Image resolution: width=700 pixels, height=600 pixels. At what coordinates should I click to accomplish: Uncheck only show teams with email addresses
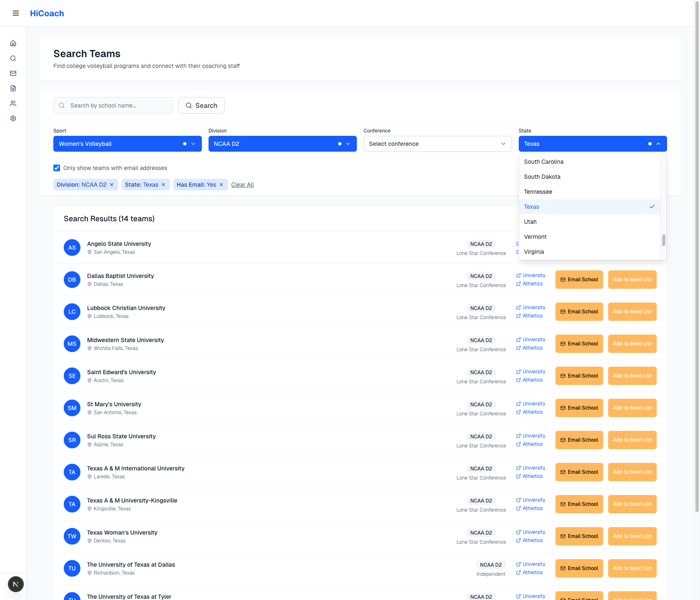pos(57,168)
